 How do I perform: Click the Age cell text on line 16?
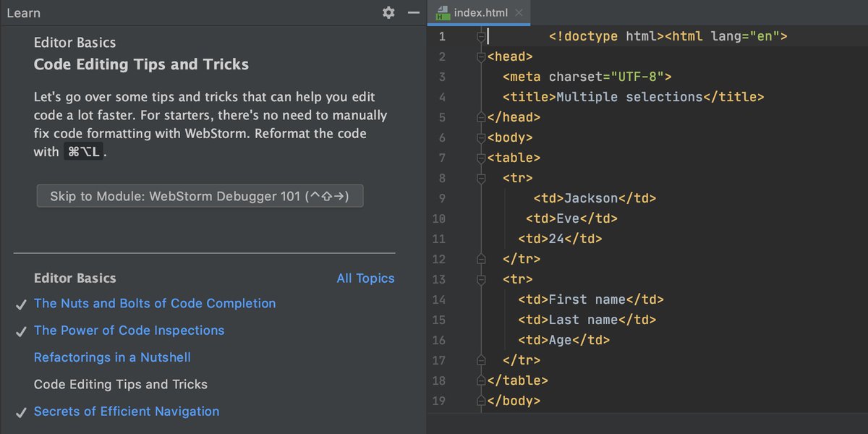561,340
